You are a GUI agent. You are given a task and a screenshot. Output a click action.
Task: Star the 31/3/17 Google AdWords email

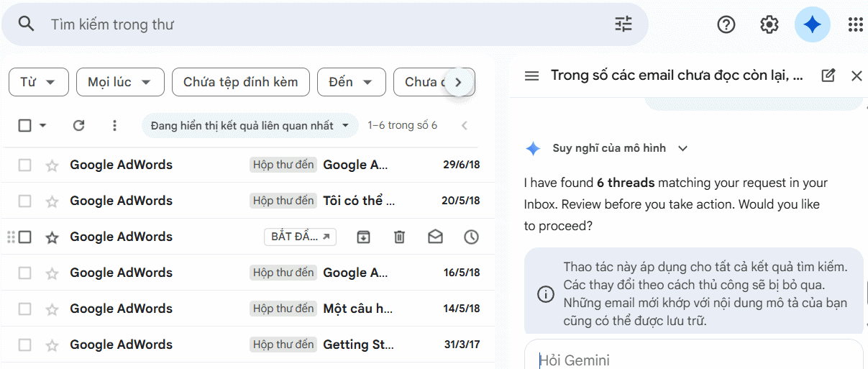(x=52, y=345)
